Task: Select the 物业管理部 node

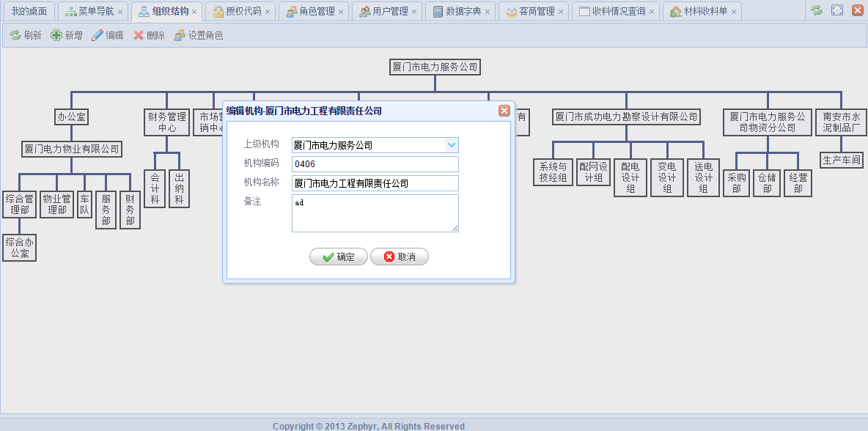Action: (x=56, y=205)
